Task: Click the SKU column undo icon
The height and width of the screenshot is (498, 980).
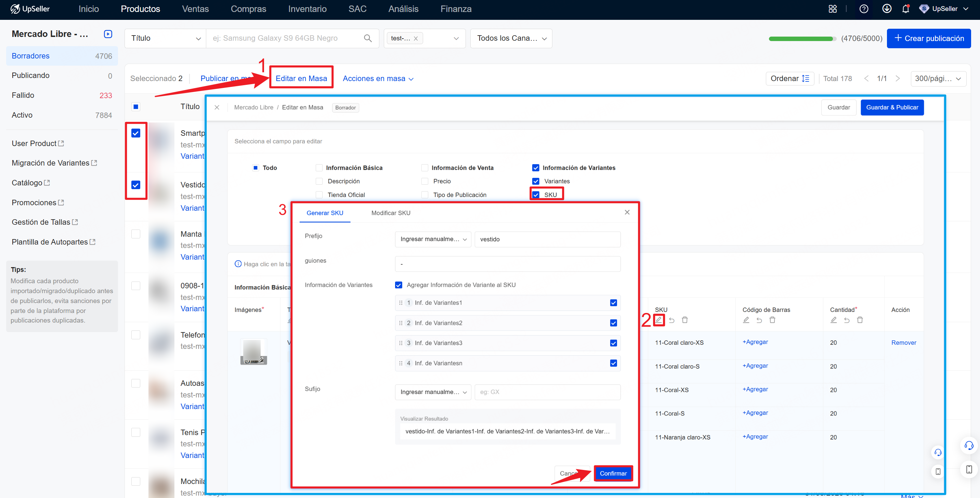Action: 672,320
